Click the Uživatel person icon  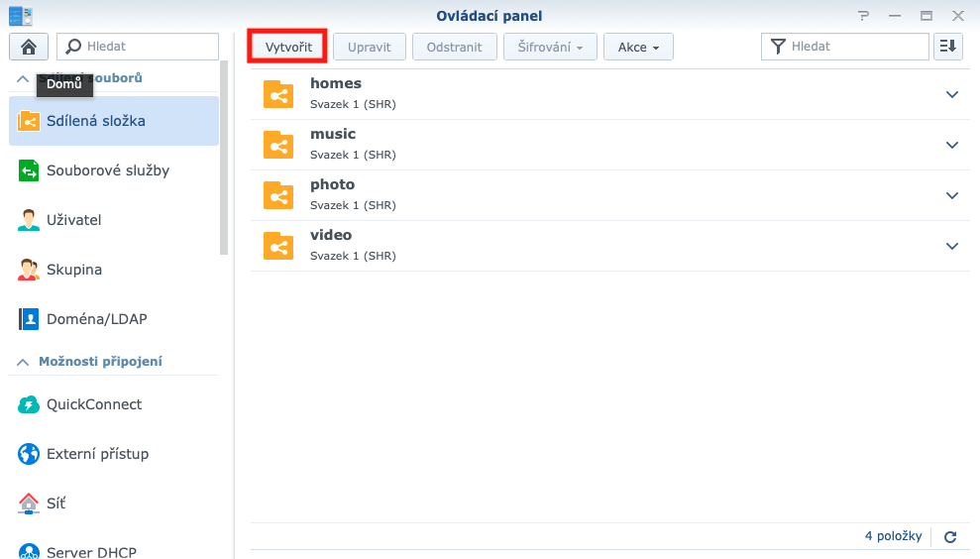pos(28,220)
